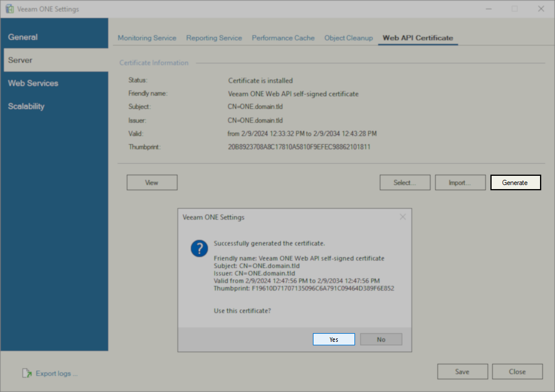Switch to the Performance Cache tab
Viewport: 555px width, 392px height.
[x=283, y=38]
